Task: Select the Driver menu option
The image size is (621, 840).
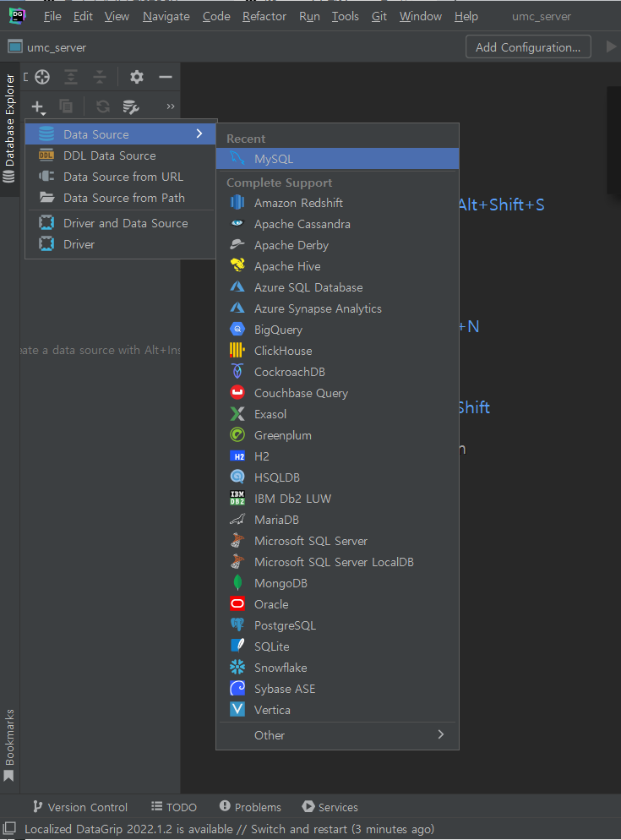Action: 121,244
